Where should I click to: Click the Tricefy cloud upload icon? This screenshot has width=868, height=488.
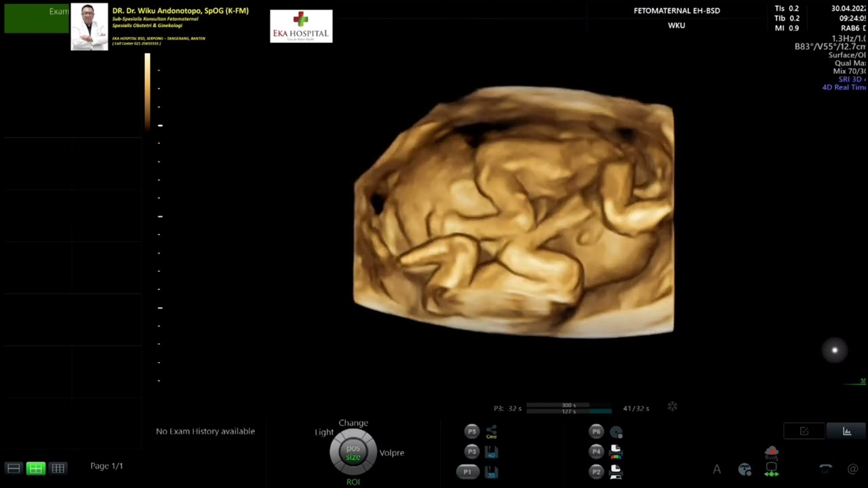click(771, 452)
